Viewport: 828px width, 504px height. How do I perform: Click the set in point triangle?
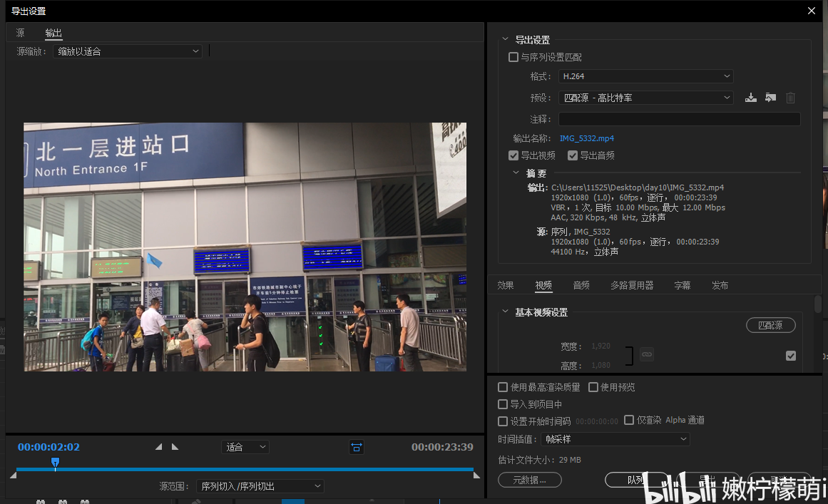click(158, 447)
